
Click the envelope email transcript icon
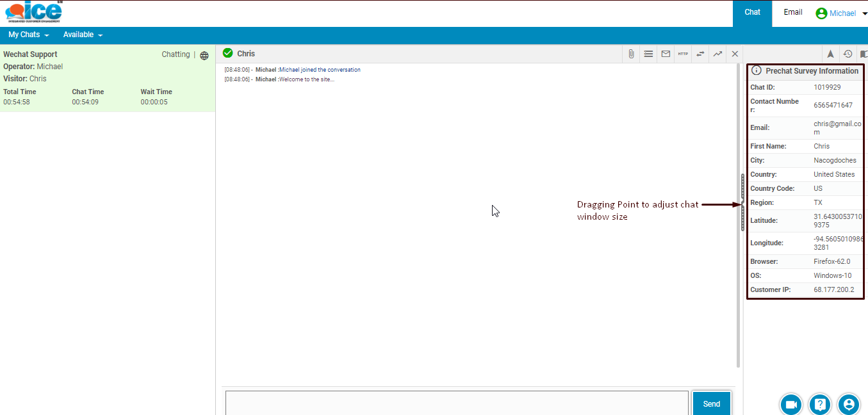click(666, 54)
